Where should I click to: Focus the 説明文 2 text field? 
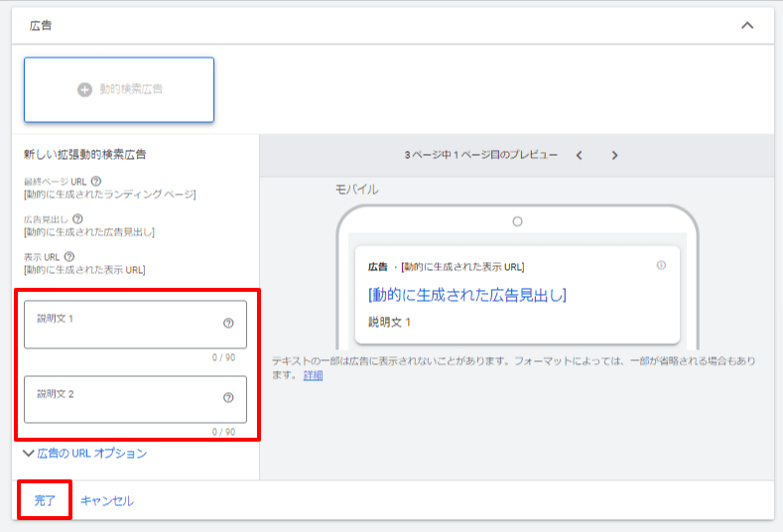click(x=124, y=399)
